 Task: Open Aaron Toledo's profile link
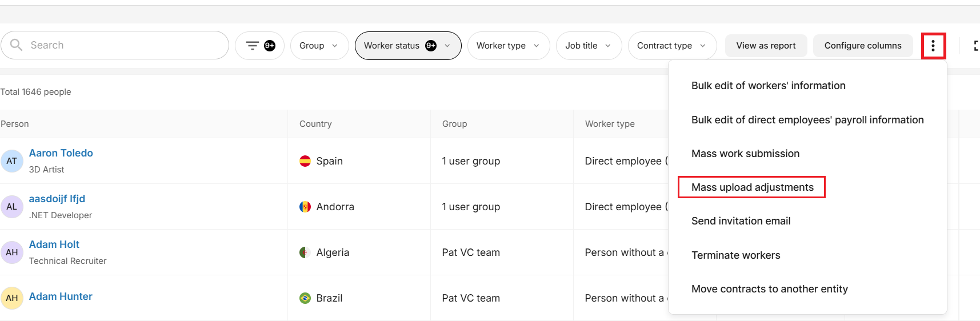tap(61, 153)
